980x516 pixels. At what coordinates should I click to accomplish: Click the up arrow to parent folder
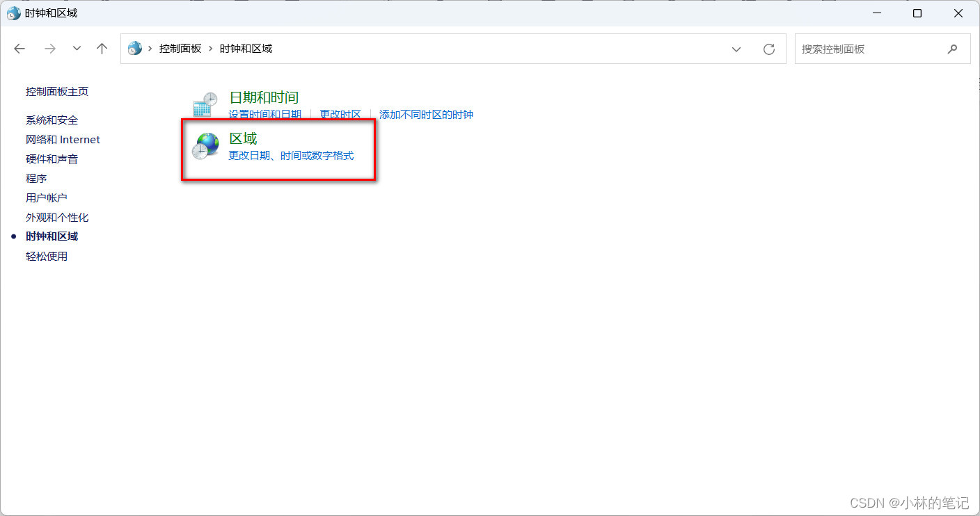(102, 48)
